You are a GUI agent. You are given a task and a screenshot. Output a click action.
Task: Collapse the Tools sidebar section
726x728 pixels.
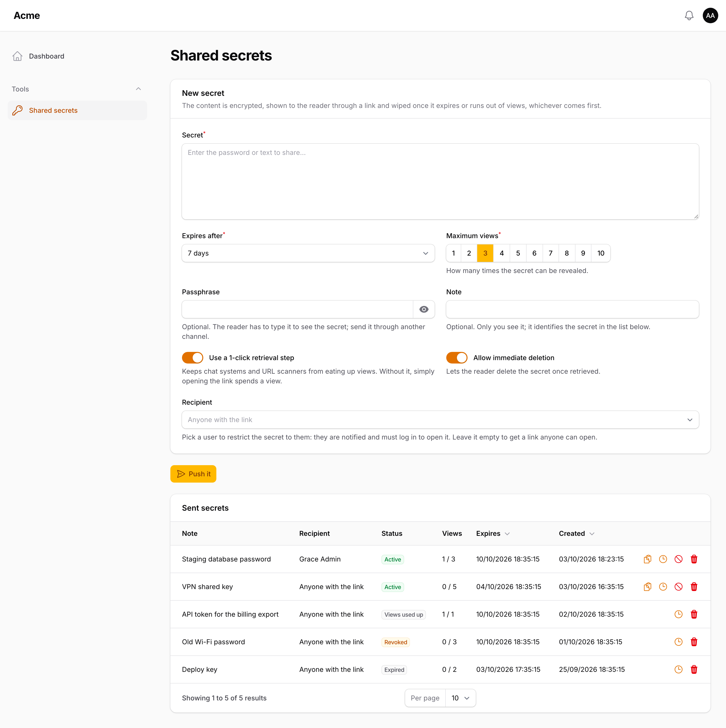[138, 89]
